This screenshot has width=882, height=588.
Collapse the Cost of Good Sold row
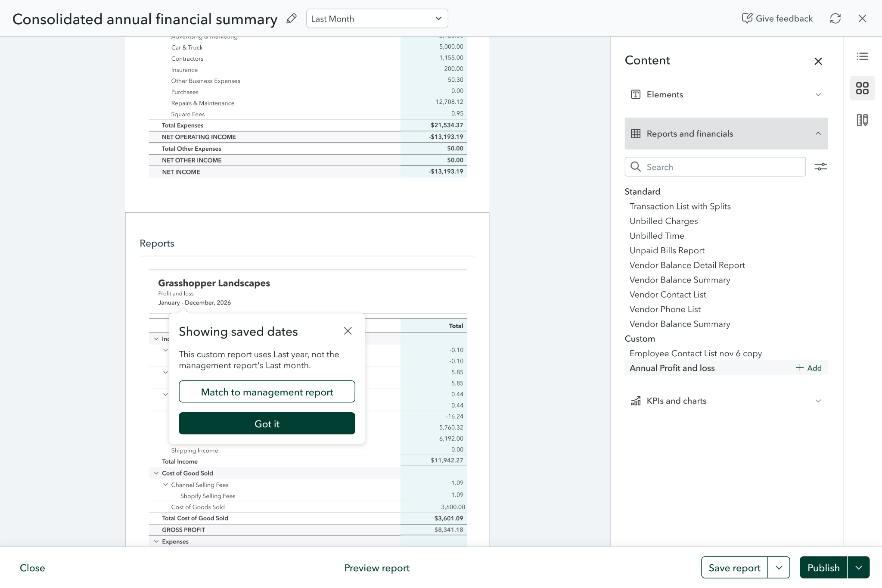(x=156, y=473)
